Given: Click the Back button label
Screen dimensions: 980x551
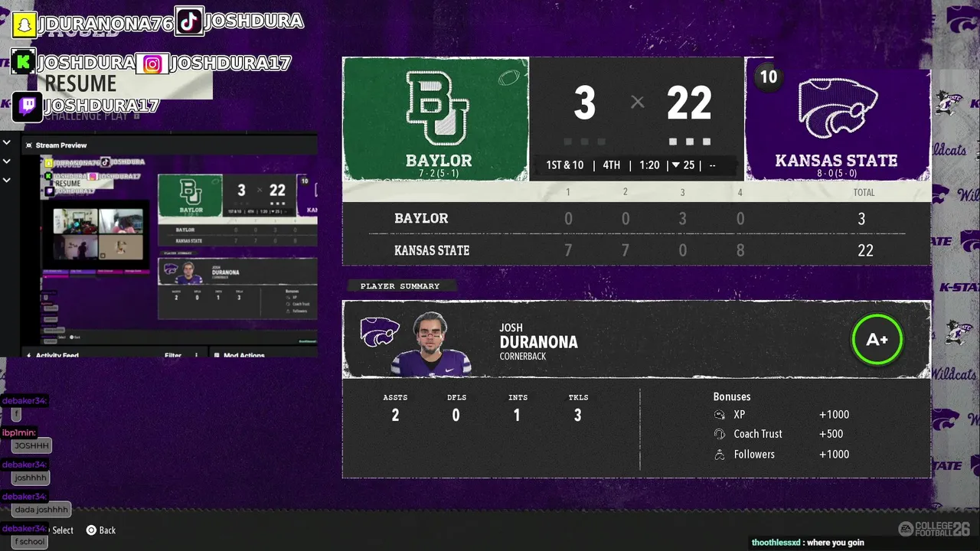Looking at the screenshot, I should tap(107, 530).
